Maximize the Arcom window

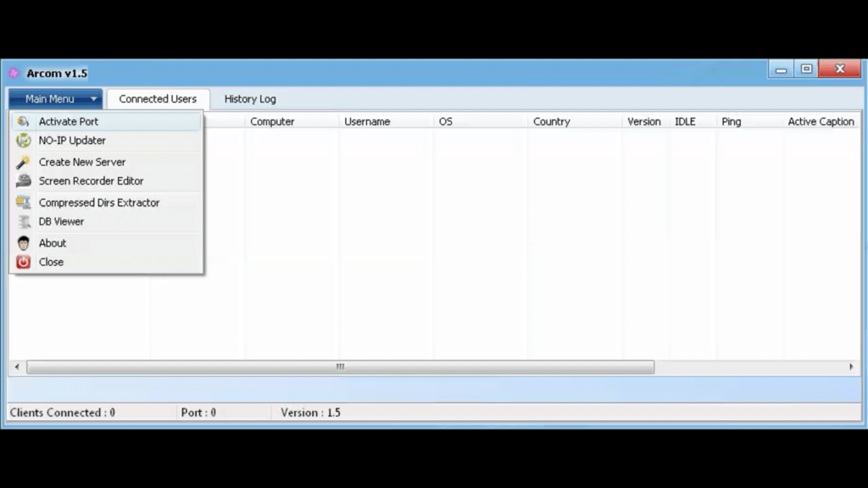(x=807, y=69)
